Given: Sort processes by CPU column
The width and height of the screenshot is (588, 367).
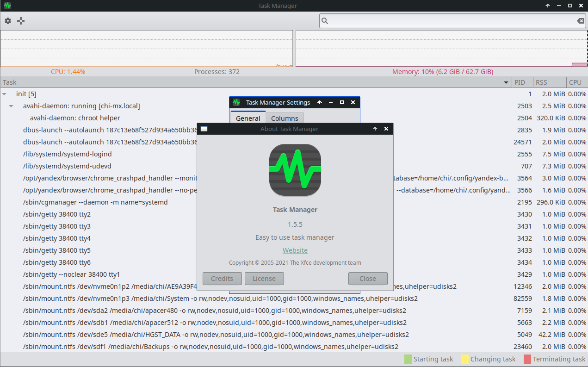Looking at the screenshot, I should 577,82.
